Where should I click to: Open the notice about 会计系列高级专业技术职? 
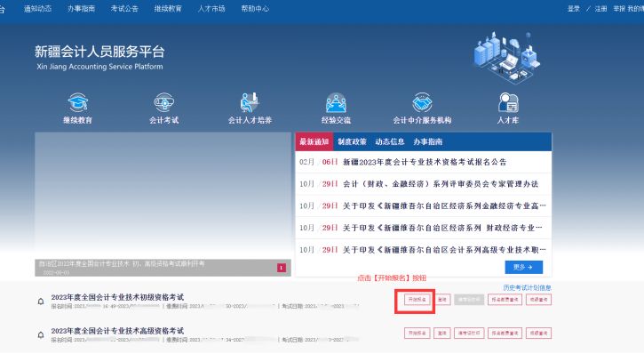[444, 250]
